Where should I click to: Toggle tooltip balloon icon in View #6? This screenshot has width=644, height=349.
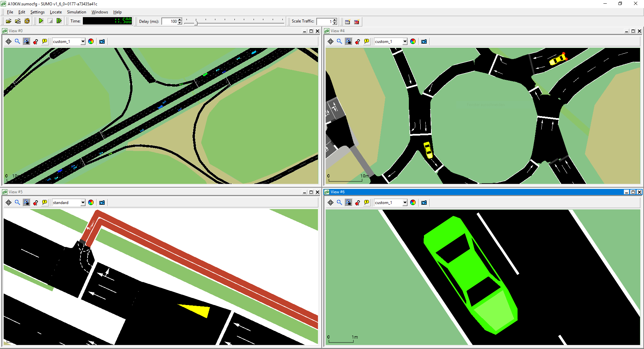click(367, 203)
